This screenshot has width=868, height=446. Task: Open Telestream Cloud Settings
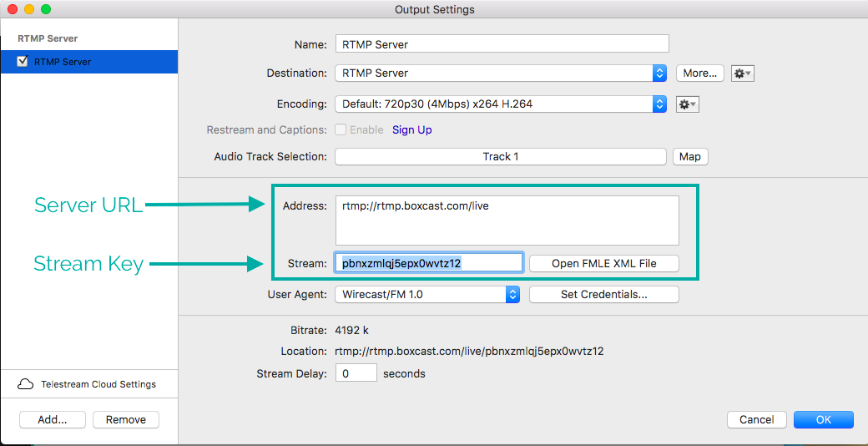98,384
